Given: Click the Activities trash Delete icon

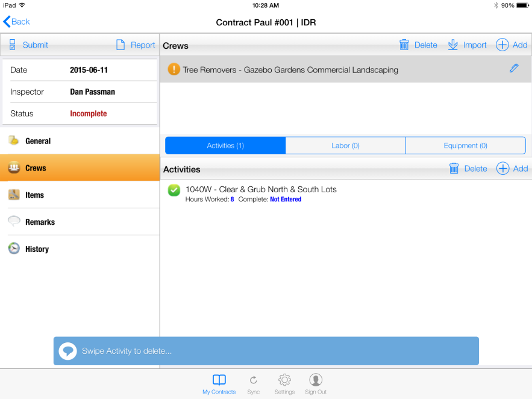Looking at the screenshot, I should pyautogui.click(x=454, y=169).
